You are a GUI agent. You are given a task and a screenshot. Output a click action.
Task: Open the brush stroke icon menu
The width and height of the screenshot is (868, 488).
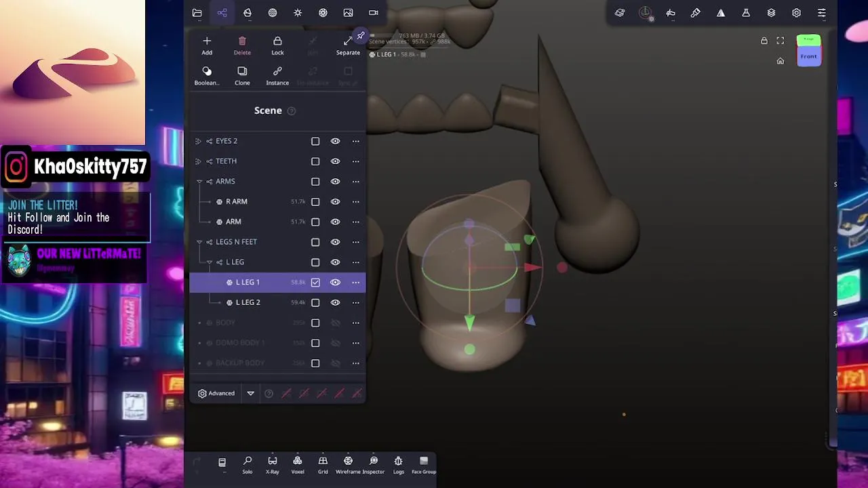pyautogui.click(x=696, y=13)
